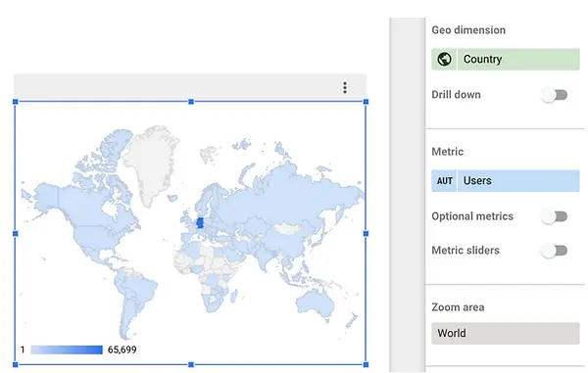Select the Users metric field
This screenshot has height=373, width=588.
505,181
